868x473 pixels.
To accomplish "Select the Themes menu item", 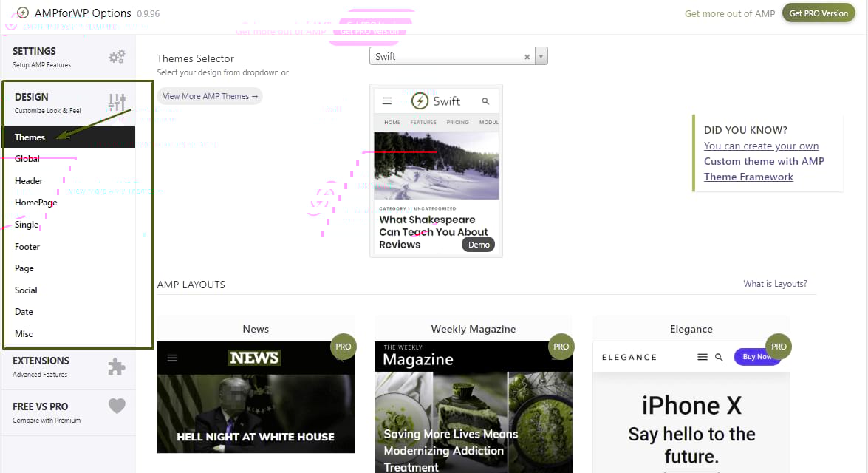I will click(69, 137).
